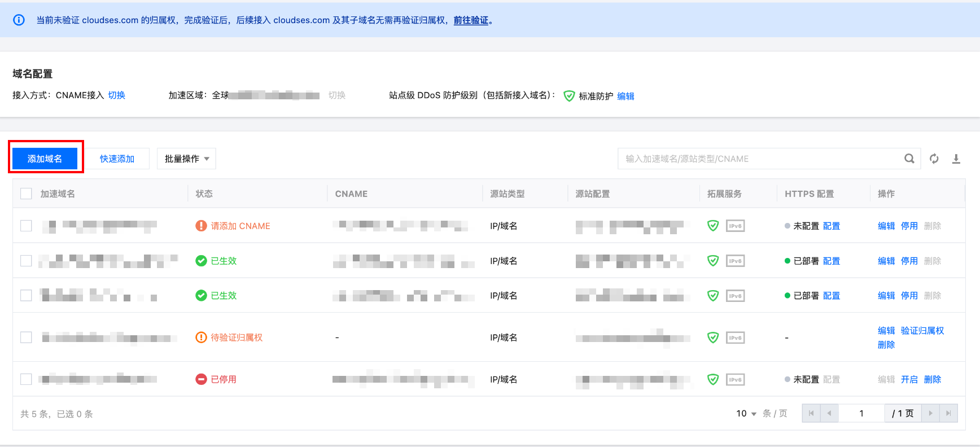Click 编辑 in the 待验证归属权 row
This screenshot has width=980, height=447.
click(x=886, y=331)
